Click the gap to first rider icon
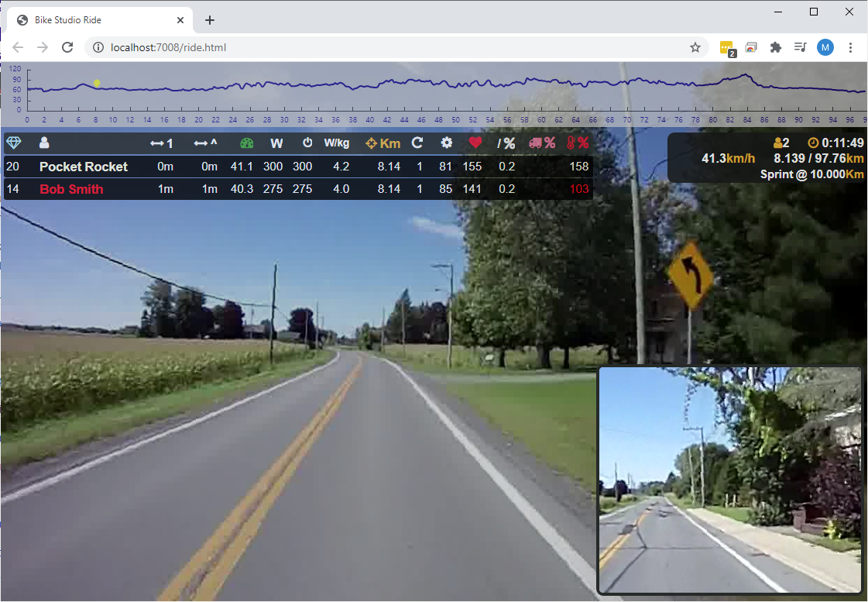Viewport: 868px width, 602px height. click(162, 143)
